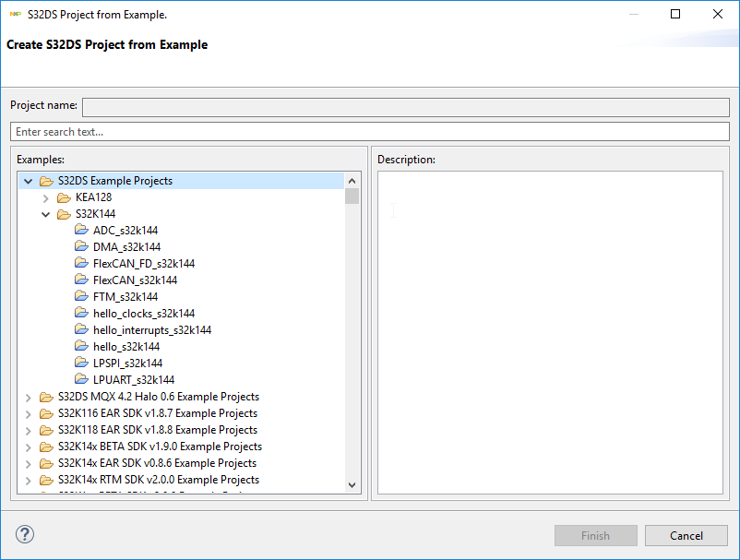The image size is (740, 560).
Task: Click the Cancel button
Action: (x=686, y=535)
